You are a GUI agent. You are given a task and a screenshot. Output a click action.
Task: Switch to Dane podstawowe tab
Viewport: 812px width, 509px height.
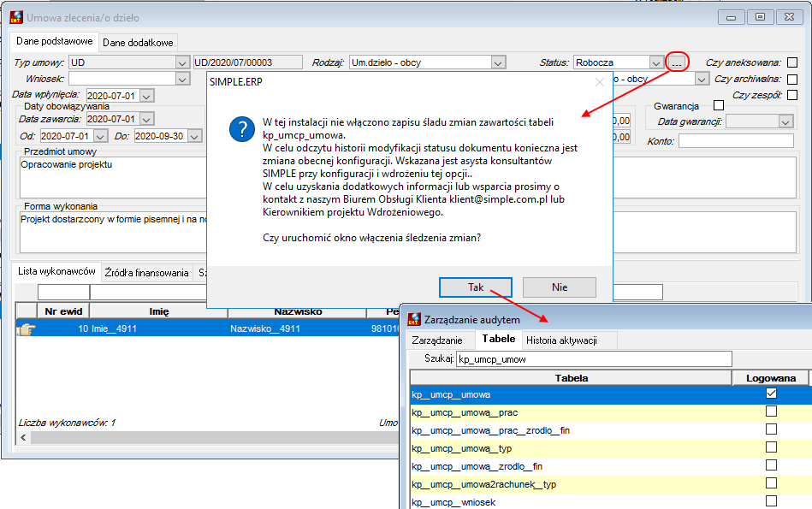pos(55,41)
